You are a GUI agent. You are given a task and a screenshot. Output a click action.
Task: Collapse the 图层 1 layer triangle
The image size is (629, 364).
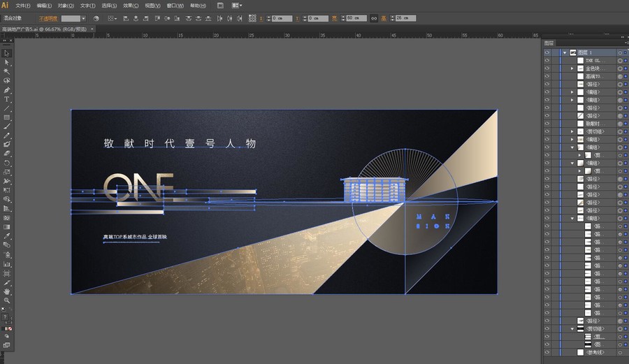pyautogui.click(x=565, y=52)
